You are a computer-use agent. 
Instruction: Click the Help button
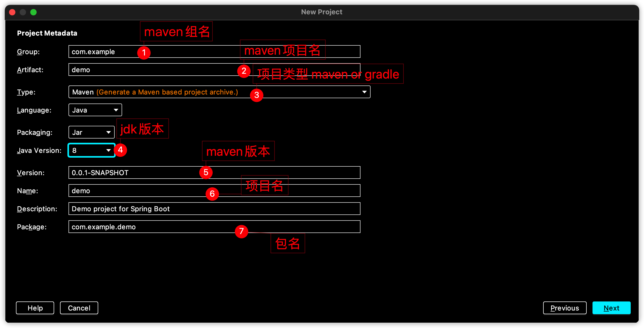(x=35, y=308)
